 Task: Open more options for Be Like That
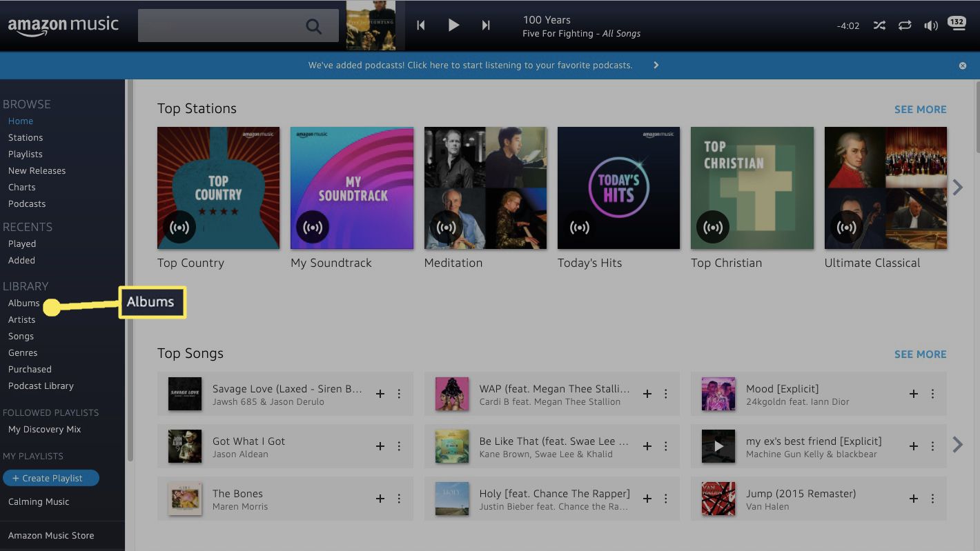pyautogui.click(x=666, y=446)
